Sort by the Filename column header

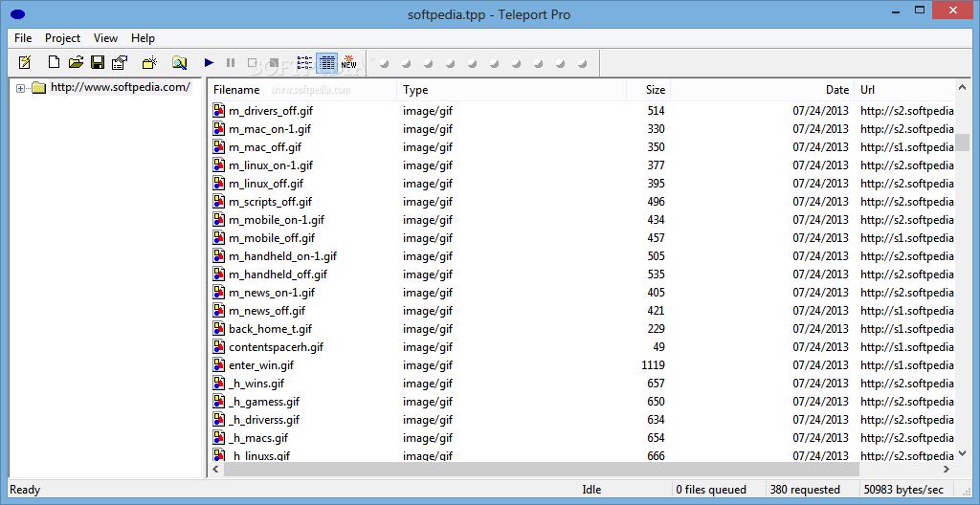[x=302, y=90]
